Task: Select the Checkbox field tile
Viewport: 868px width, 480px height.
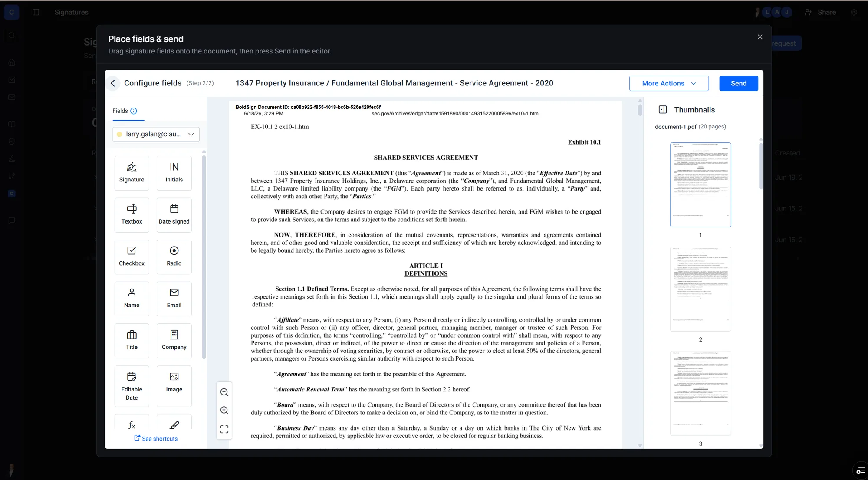Action: coord(132,257)
